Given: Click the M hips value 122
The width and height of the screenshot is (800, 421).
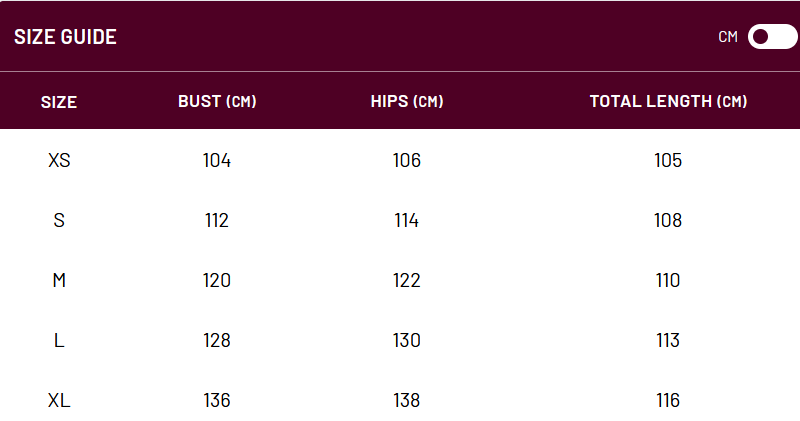Looking at the screenshot, I should (407, 280).
